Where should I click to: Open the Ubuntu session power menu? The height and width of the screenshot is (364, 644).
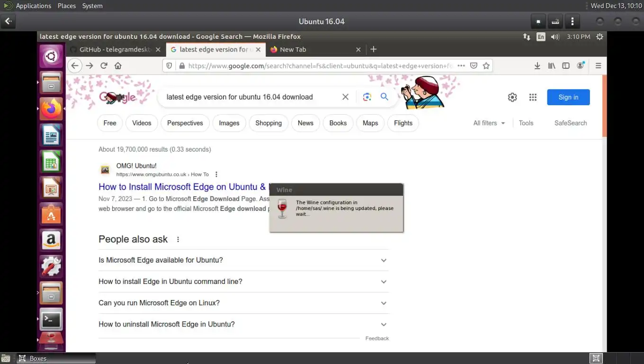click(x=600, y=36)
